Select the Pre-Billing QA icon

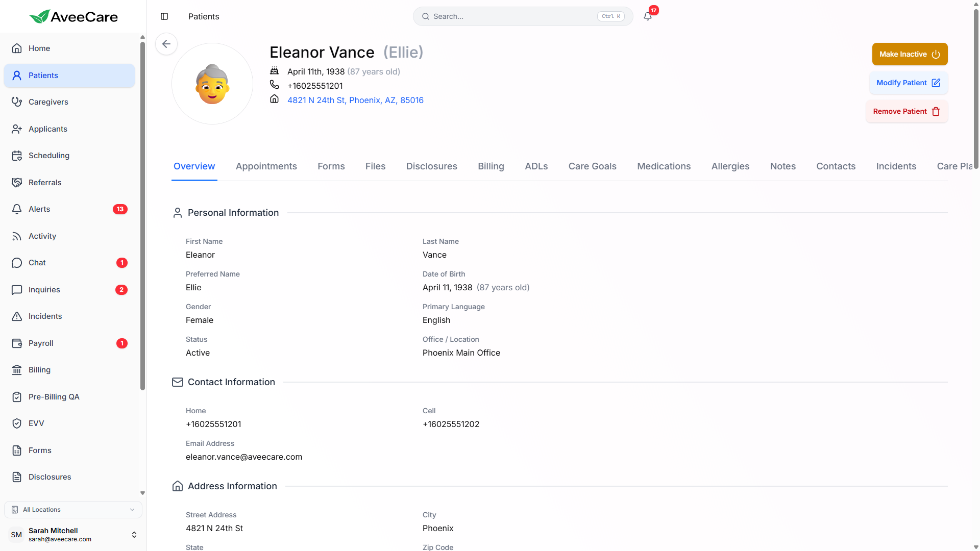point(17,396)
